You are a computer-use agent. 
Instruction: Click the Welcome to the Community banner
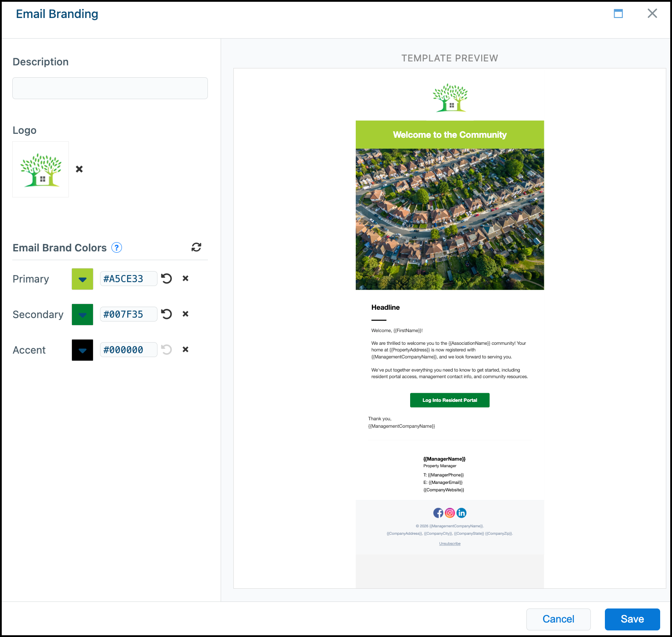click(x=450, y=135)
